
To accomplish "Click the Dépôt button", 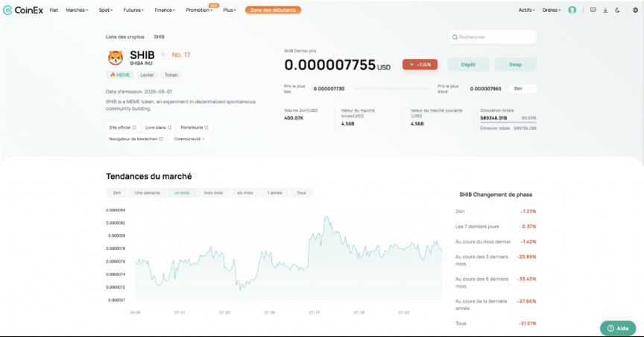I will [x=468, y=65].
